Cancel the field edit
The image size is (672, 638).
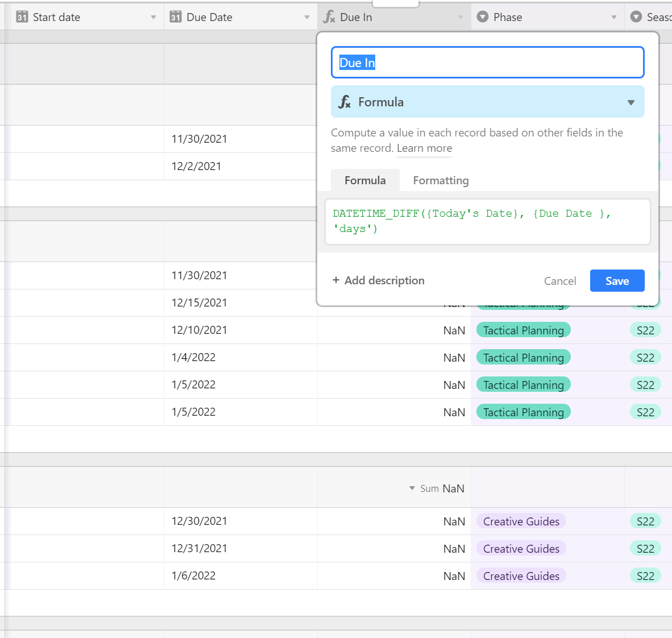pyautogui.click(x=559, y=281)
